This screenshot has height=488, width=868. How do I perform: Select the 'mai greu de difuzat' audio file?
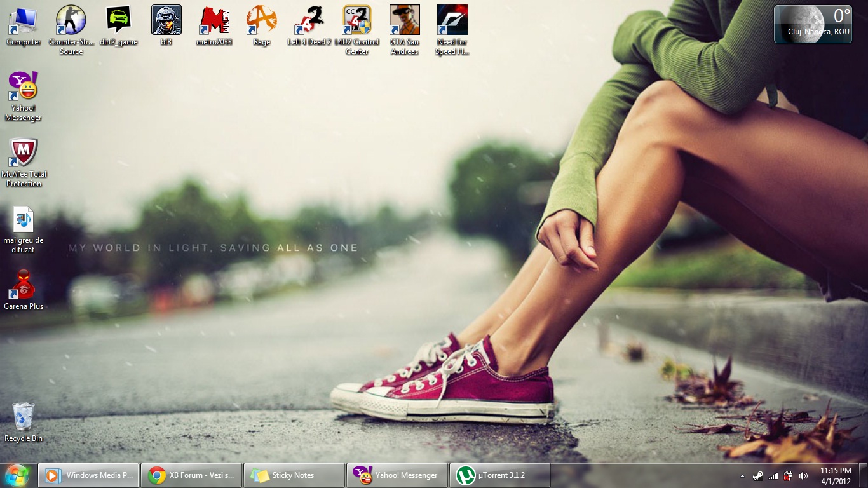[x=24, y=219]
